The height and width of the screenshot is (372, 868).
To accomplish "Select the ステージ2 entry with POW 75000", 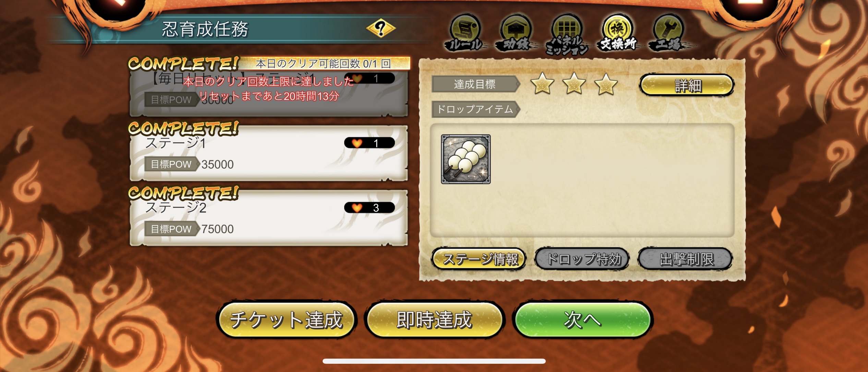I will 269,218.
